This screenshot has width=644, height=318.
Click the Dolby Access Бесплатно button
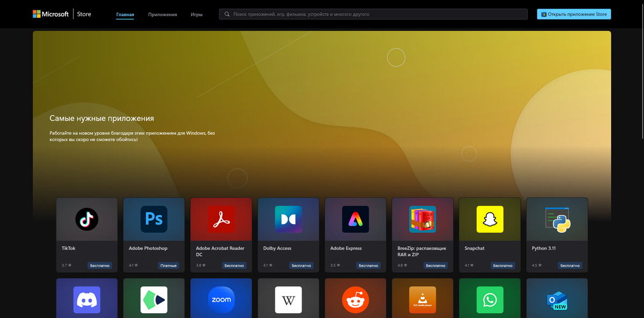tap(302, 265)
